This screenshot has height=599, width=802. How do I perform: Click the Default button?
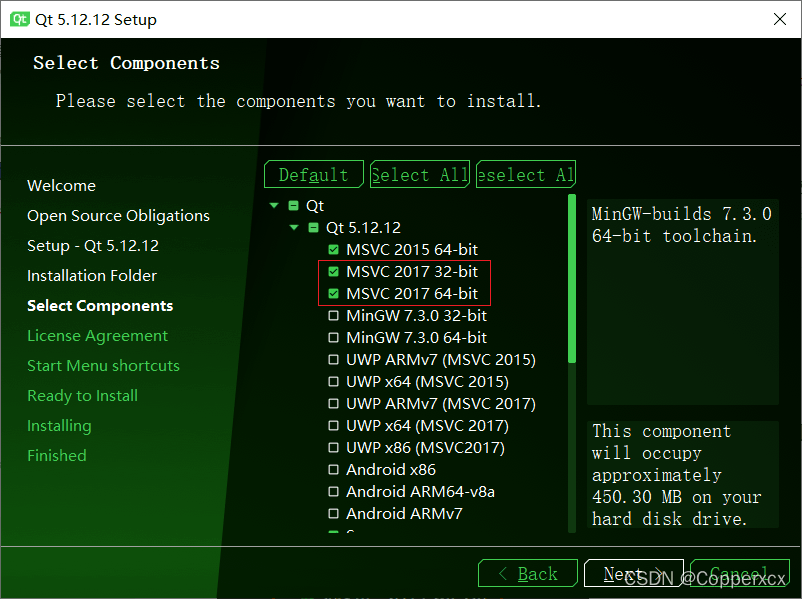[314, 174]
